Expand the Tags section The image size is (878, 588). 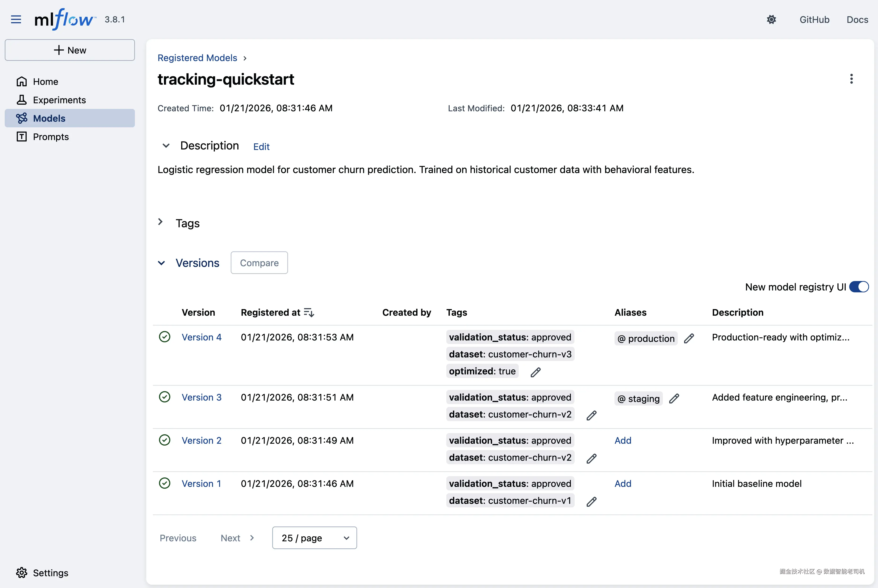point(161,222)
